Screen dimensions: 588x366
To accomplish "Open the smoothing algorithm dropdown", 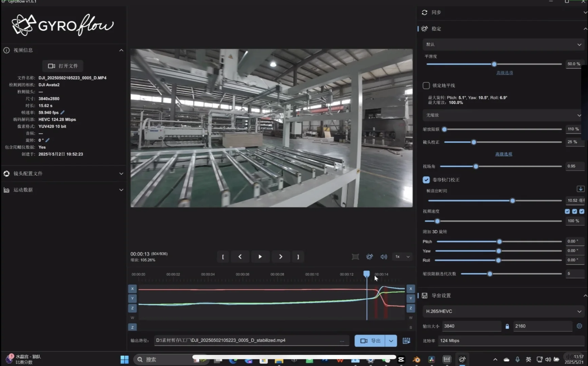I will tap(503, 44).
